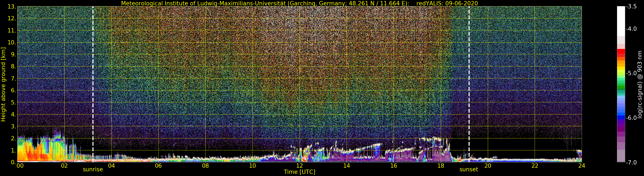644x176 pixels.
Task: Click the height tick label '2.'
Action: [13, 138]
